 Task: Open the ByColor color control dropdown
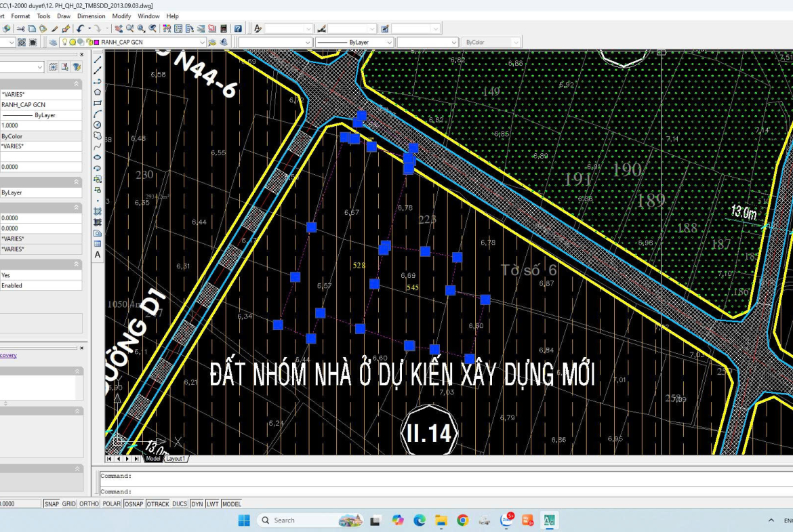point(516,42)
